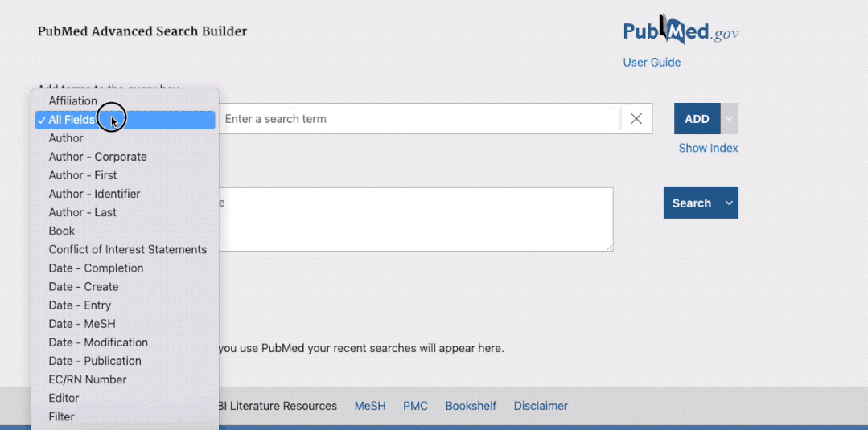The width and height of the screenshot is (868, 430).
Task: Open the Show Index link
Action: [708, 149]
